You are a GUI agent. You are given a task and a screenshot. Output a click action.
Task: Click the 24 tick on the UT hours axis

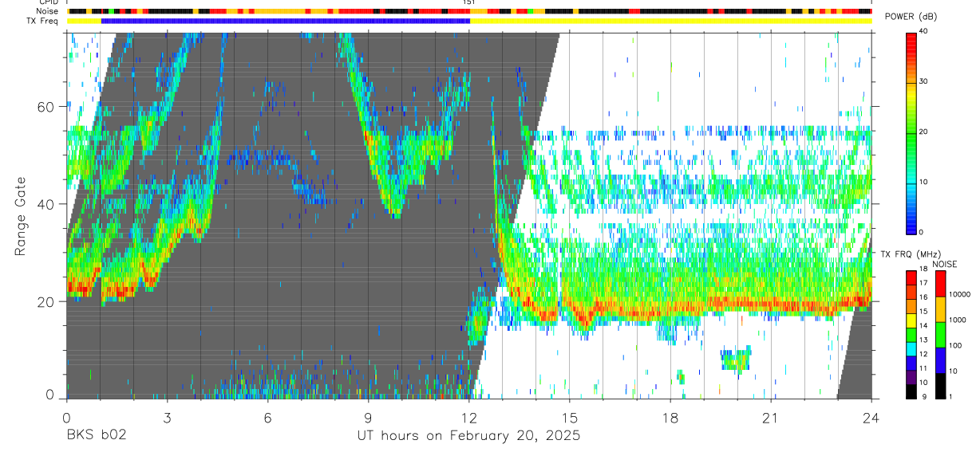(x=871, y=418)
